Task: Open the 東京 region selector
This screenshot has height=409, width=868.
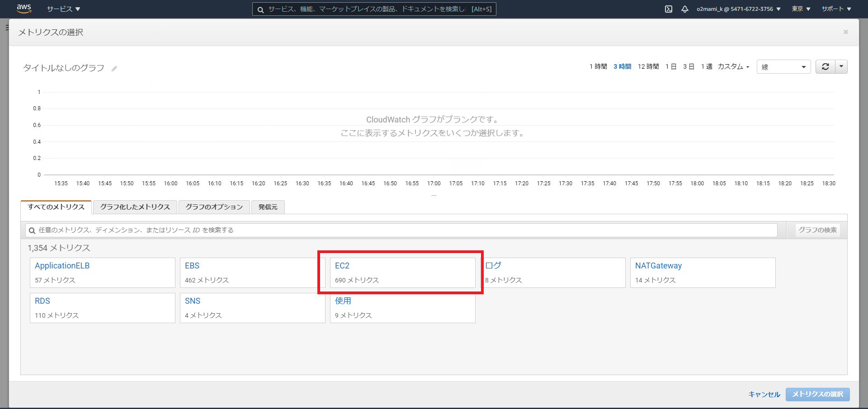Action: 801,9
